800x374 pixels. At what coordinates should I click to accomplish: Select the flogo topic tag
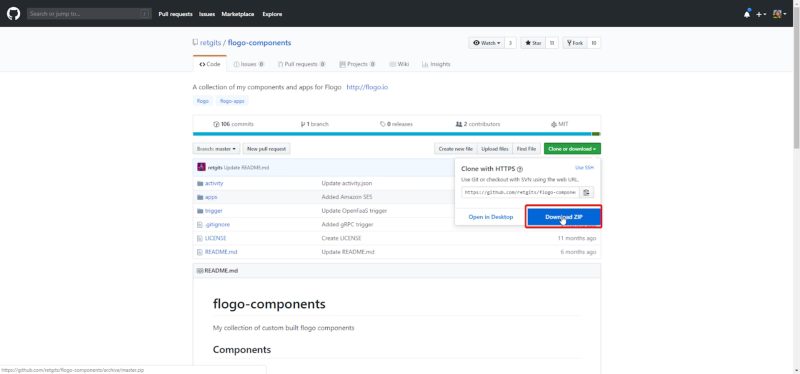coord(203,101)
